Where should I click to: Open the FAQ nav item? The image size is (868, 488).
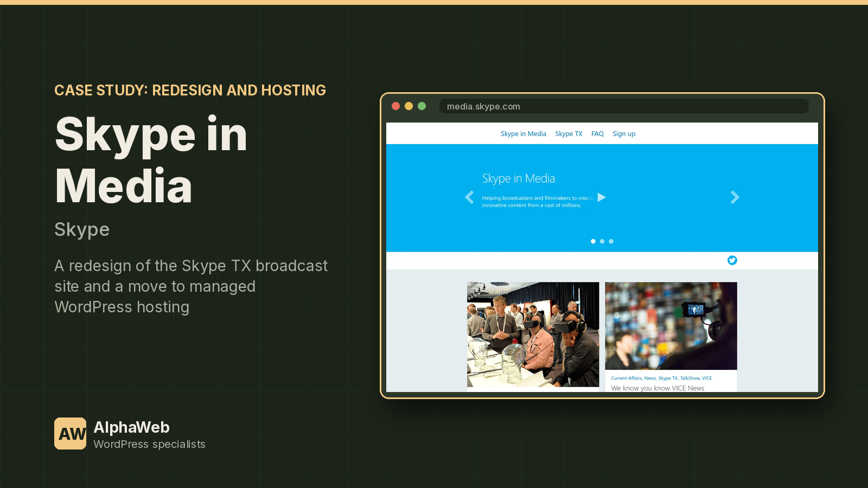click(597, 134)
